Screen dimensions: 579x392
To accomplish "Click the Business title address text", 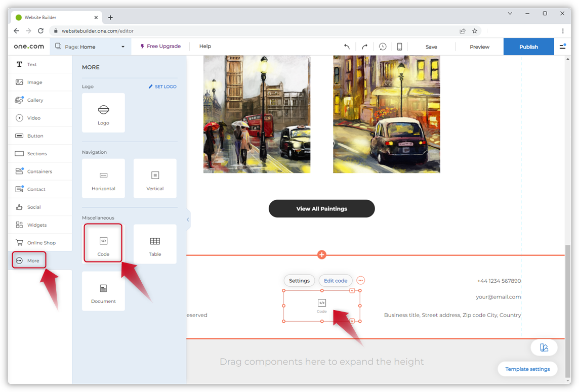I will (452, 315).
